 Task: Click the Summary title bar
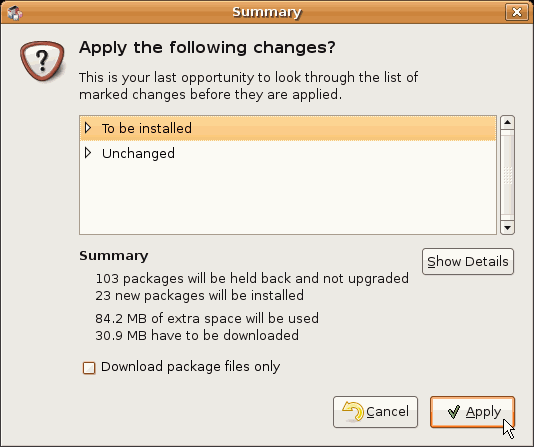pyautogui.click(x=267, y=12)
